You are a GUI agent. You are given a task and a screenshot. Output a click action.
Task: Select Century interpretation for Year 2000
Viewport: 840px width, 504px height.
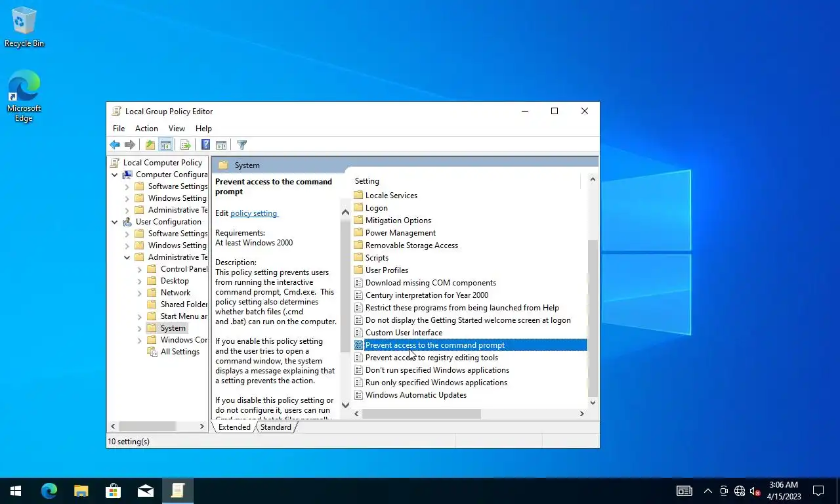(x=427, y=295)
